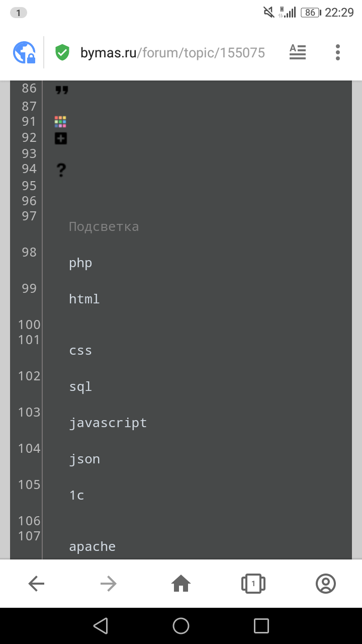Open the tabs switcher showing 1
This screenshot has width=362, height=644.
coord(253,584)
